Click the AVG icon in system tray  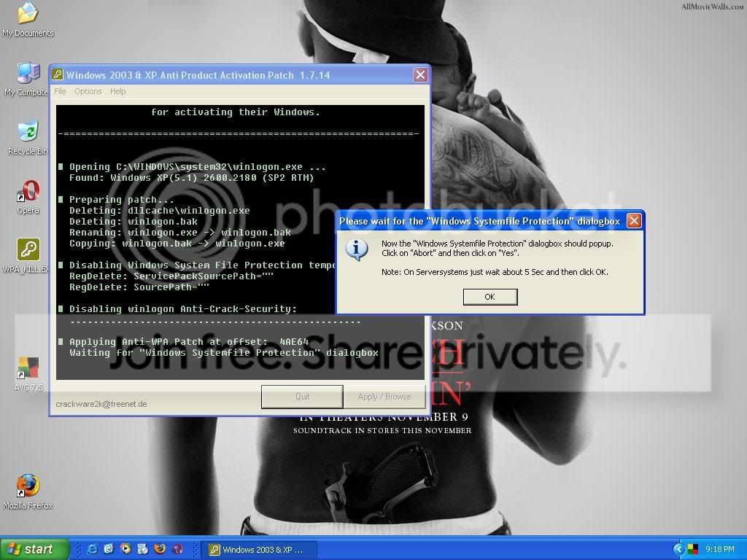(693, 550)
